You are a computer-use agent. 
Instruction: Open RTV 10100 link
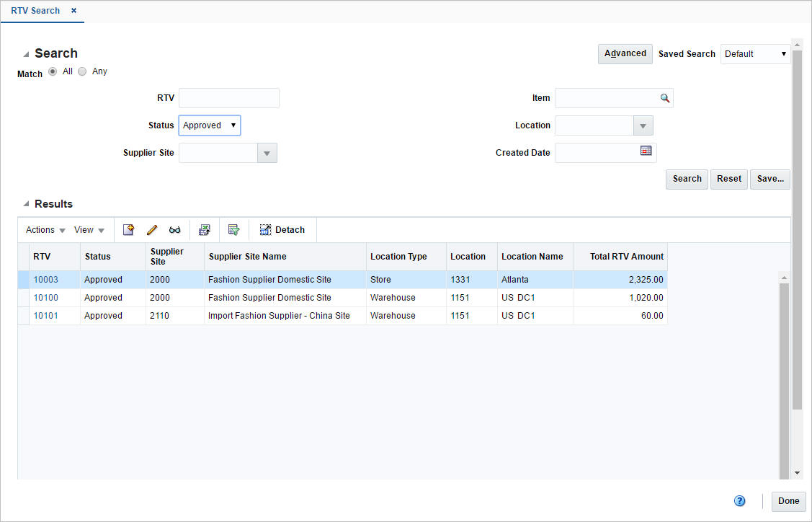(x=46, y=298)
